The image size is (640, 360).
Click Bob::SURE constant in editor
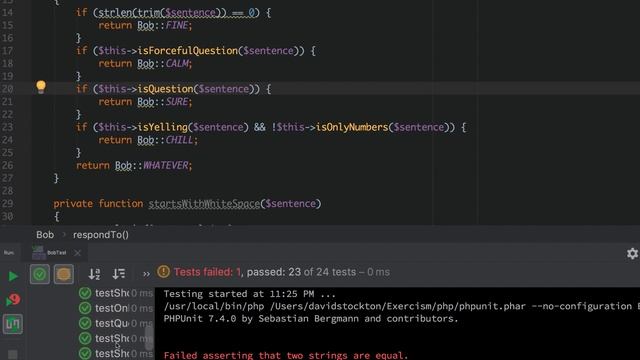164,102
